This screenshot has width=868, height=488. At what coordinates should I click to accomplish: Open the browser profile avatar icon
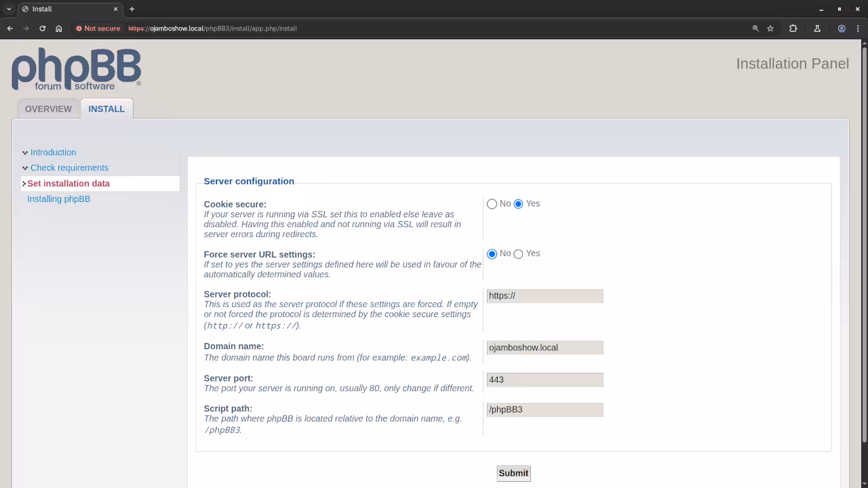point(842,28)
